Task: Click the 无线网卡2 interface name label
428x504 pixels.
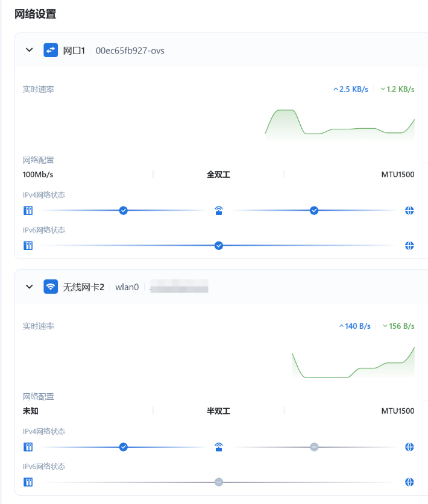Action: click(x=84, y=287)
